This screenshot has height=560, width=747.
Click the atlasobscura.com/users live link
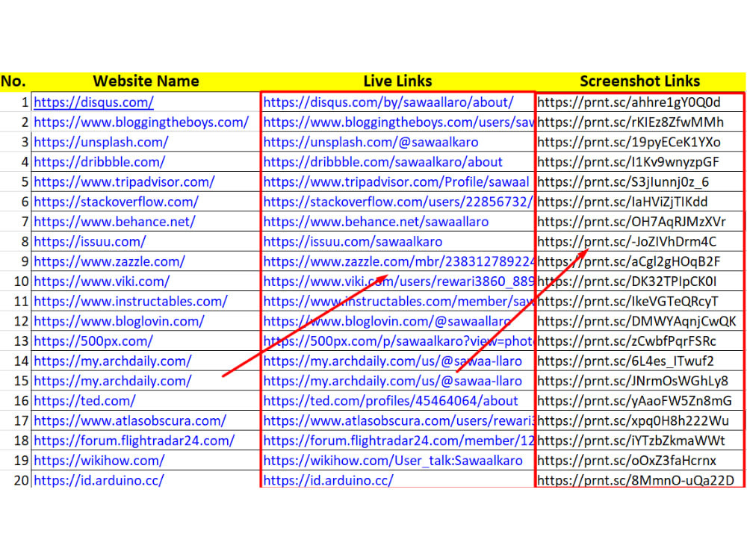point(398,421)
